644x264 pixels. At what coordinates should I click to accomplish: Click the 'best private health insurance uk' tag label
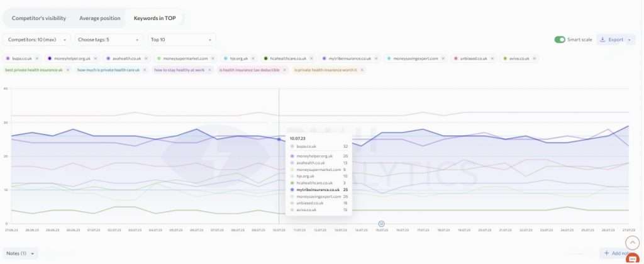point(34,70)
